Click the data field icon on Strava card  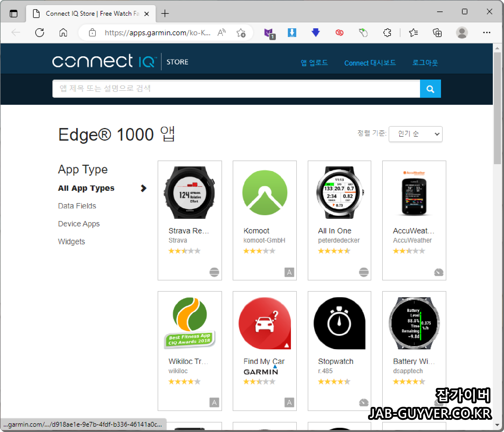[x=214, y=272]
